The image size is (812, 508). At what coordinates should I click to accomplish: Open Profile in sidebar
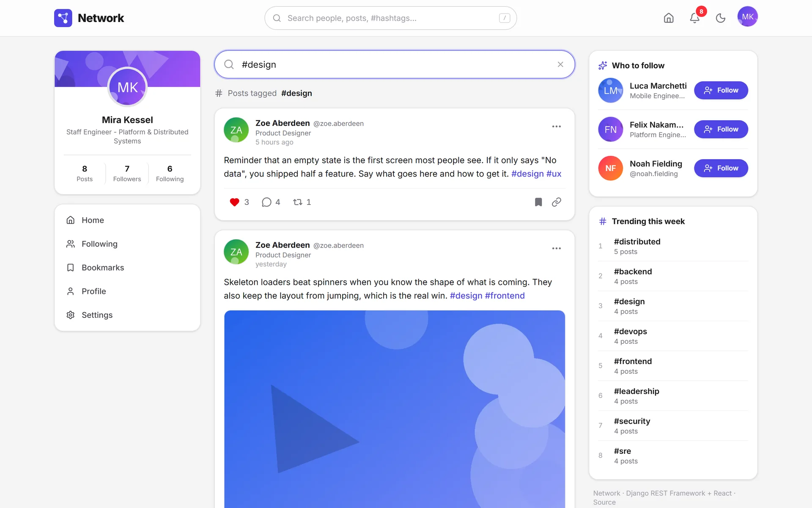[127, 291]
